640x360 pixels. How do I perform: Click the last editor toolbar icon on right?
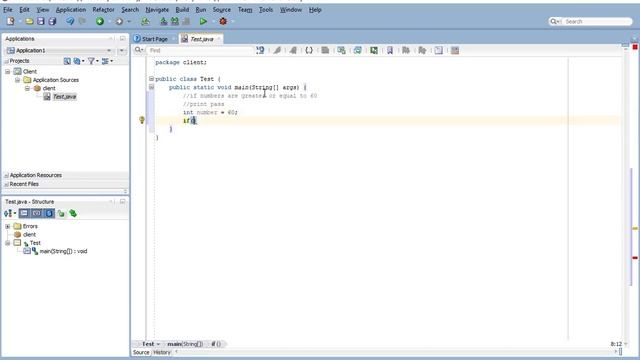click(x=455, y=50)
